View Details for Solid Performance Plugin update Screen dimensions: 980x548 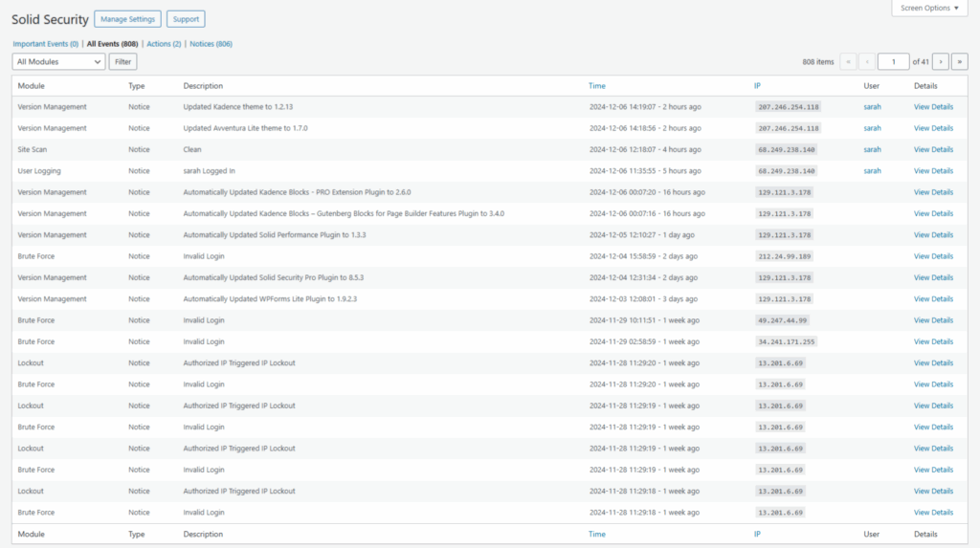pyautogui.click(x=933, y=235)
